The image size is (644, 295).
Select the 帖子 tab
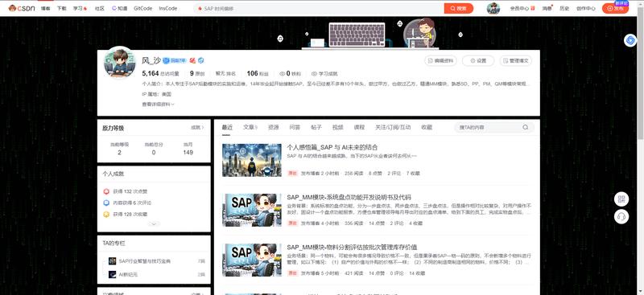coord(316,127)
